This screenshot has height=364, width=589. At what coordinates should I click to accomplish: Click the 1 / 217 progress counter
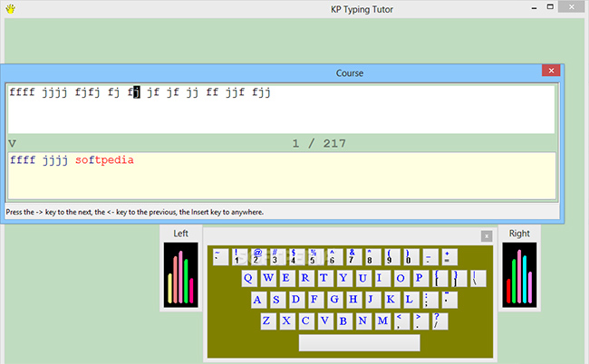(x=319, y=143)
